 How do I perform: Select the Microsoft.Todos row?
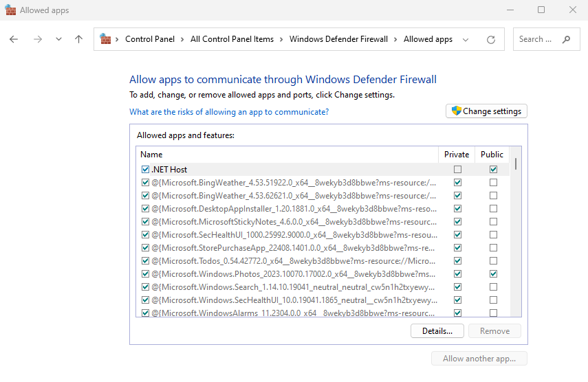323,261
